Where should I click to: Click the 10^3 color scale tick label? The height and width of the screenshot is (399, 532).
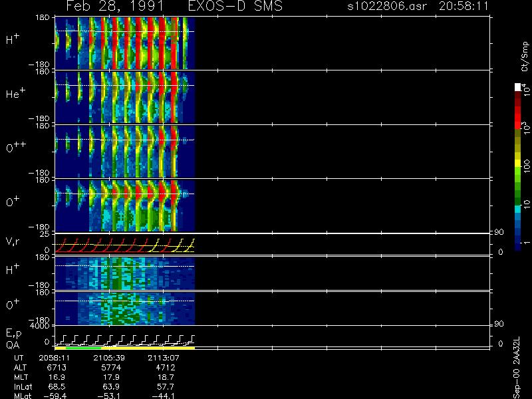tap(525, 128)
